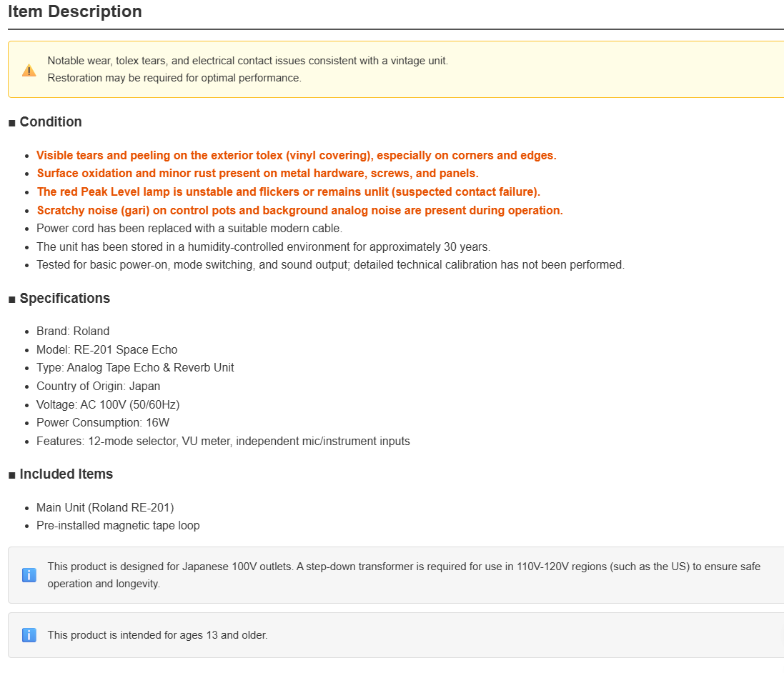The width and height of the screenshot is (784, 673).
Task: Click the step-down transformer notice text
Action: click(404, 576)
